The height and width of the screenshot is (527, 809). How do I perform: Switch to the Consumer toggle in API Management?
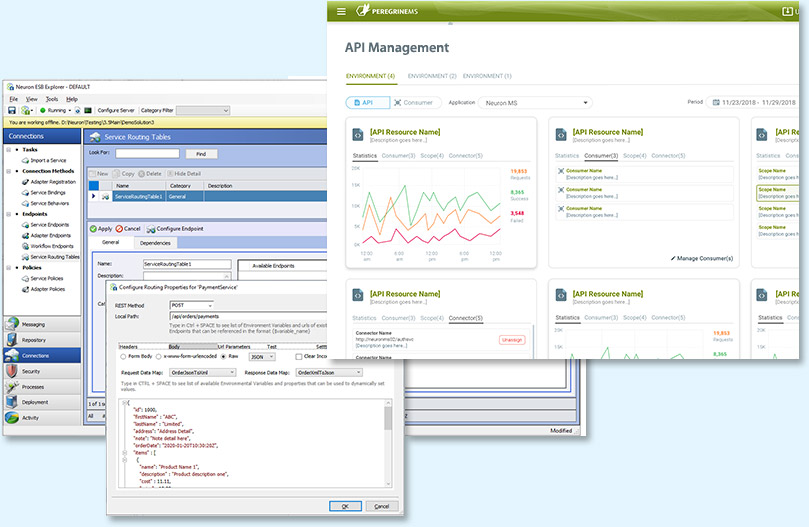click(415, 103)
